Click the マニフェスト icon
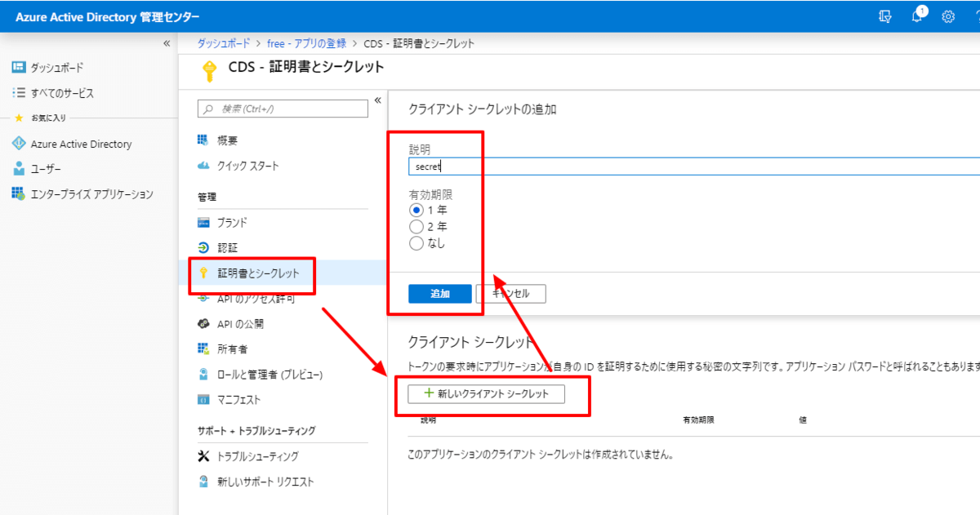Image resolution: width=980 pixels, height=515 pixels. [x=203, y=400]
